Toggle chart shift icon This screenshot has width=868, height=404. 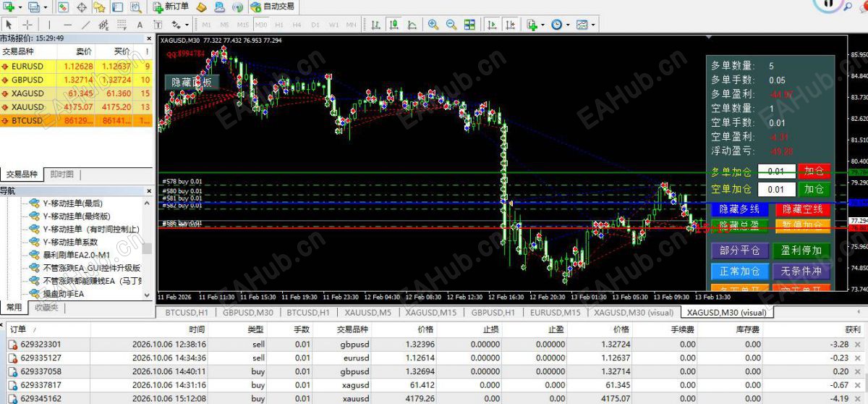(511, 25)
